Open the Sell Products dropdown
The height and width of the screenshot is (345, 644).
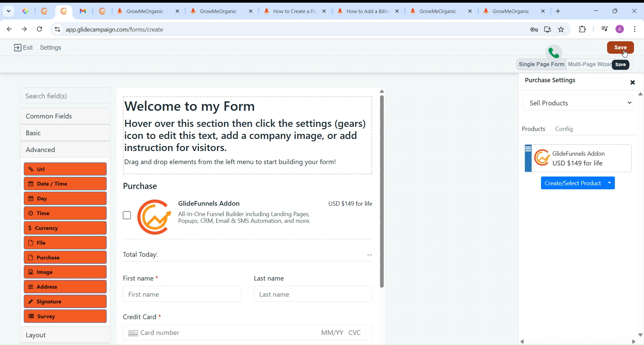578,103
